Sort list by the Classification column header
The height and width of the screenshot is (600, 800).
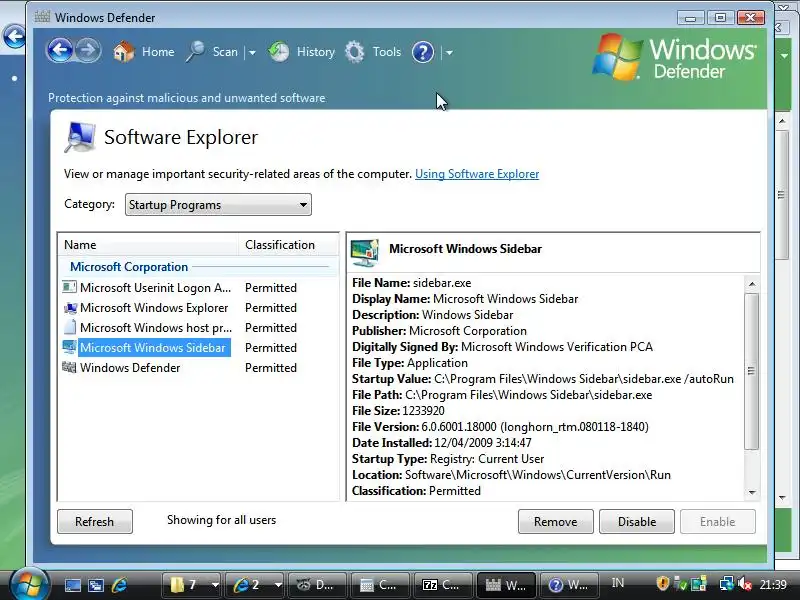tap(288, 245)
